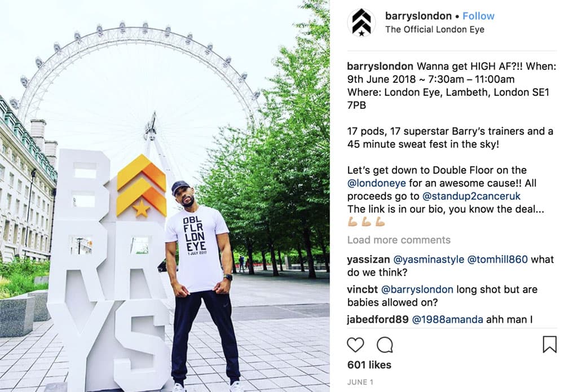
Task: Open barryslondon username in header
Action: (418, 16)
